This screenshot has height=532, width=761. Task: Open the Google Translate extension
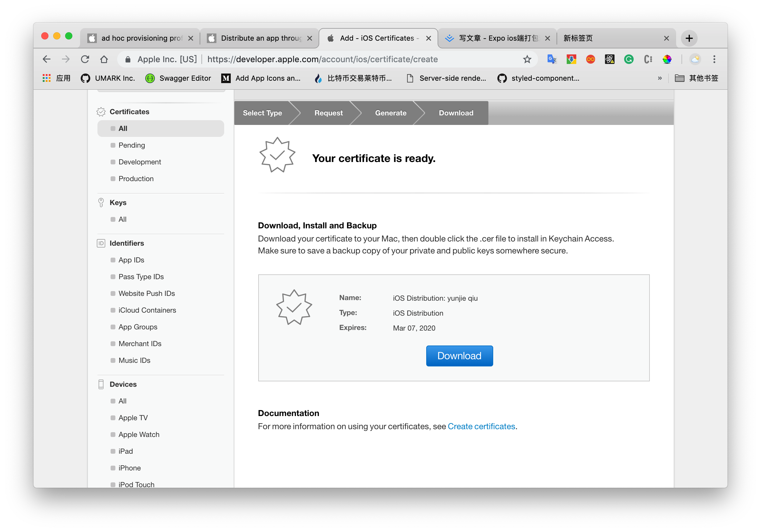click(551, 59)
